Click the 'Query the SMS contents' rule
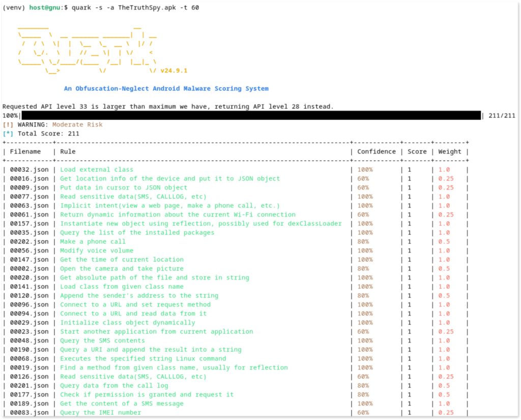The image size is (521, 420). pos(102,341)
